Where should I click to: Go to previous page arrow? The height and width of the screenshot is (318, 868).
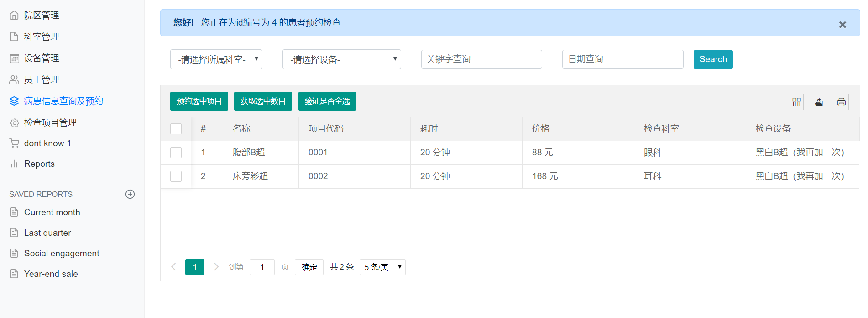tap(173, 267)
